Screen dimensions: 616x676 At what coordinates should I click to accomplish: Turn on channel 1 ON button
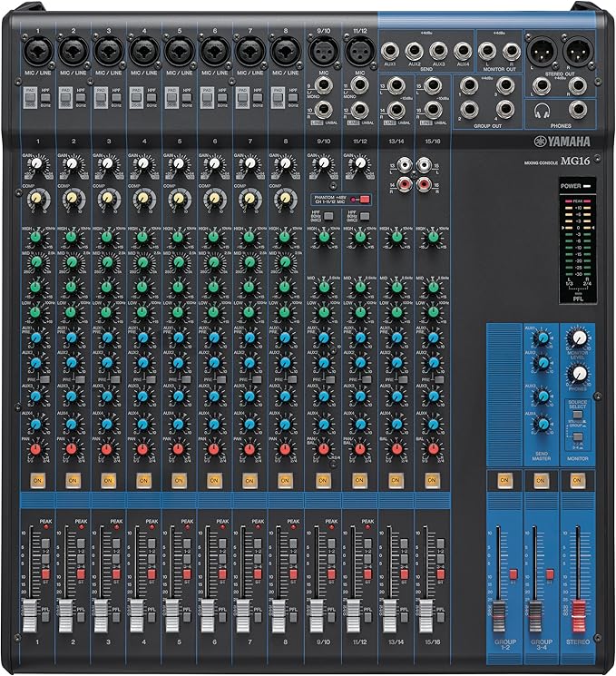point(37,479)
